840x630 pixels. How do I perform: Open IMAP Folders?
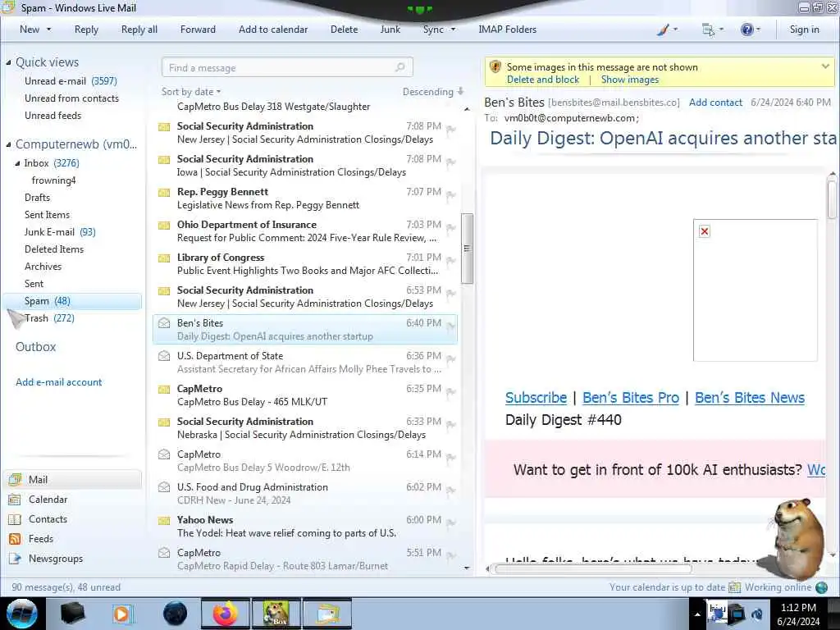coord(507,30)
